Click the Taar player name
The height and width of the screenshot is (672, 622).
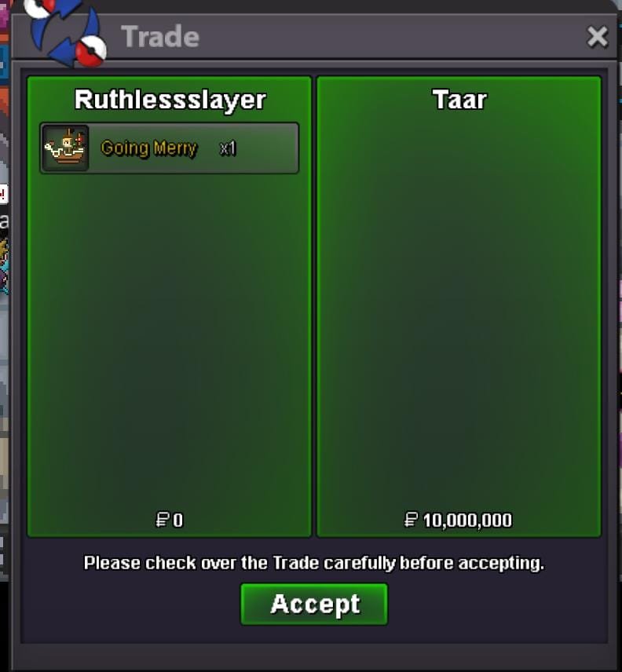(x=459, y=100)
